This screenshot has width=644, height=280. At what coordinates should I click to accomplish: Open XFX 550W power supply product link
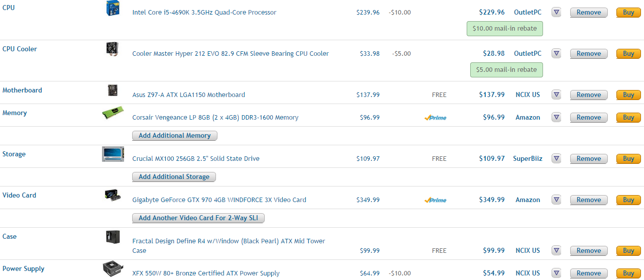tap(206, 273)
